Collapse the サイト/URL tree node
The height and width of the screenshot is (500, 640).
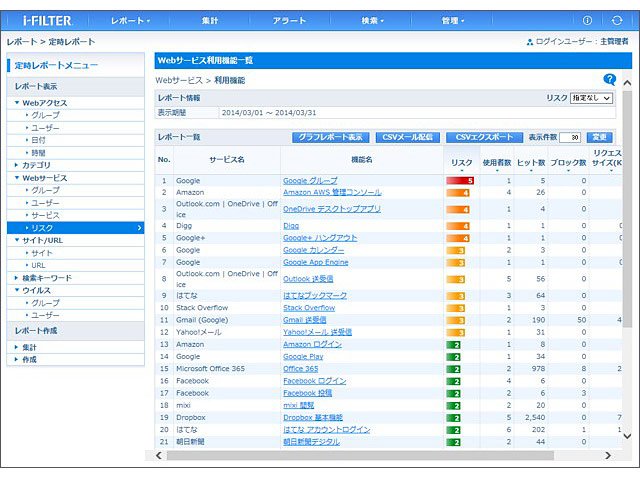[x=17, y=240]
